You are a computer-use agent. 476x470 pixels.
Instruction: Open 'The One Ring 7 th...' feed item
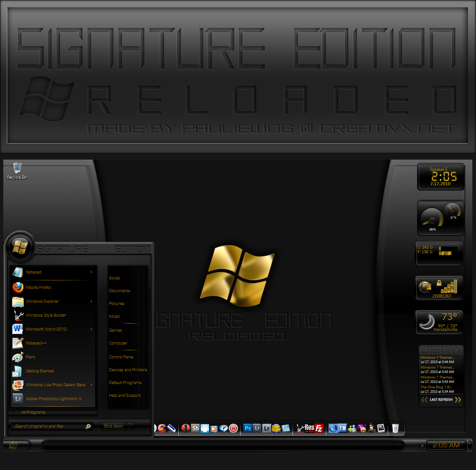coord(437,389)
